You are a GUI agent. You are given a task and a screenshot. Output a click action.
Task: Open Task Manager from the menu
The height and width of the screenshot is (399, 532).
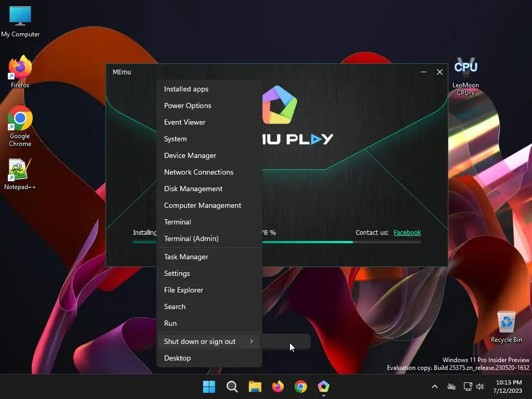pos(209,257)
